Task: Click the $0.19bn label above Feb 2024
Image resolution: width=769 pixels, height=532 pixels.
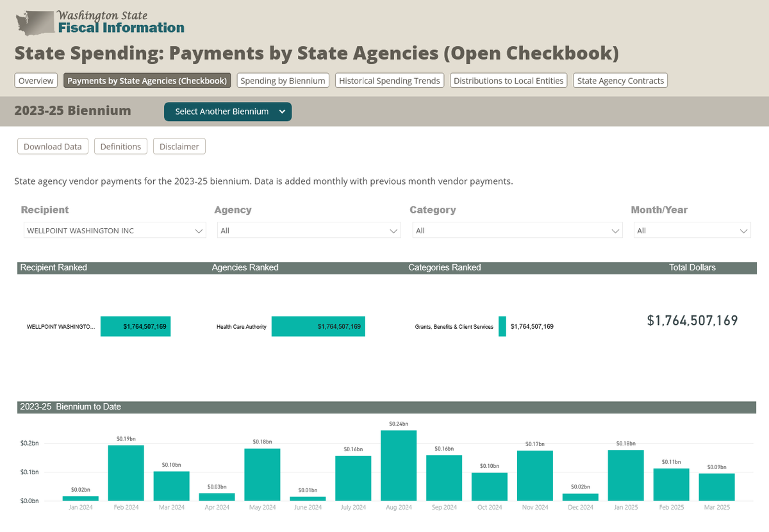Action: 126,439
